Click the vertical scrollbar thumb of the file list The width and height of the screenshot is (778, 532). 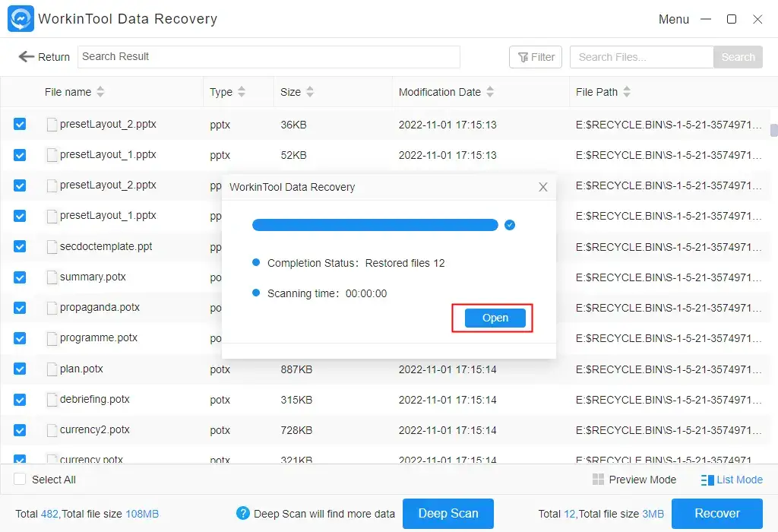coord(773,130)
